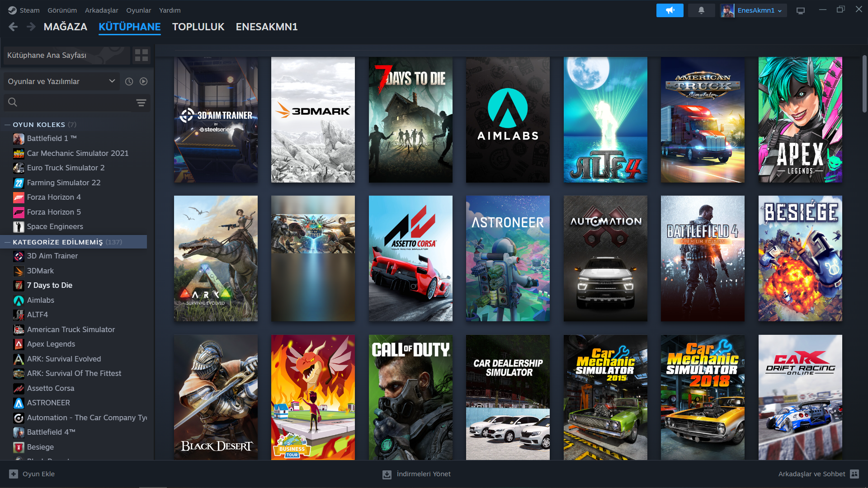The width and height of the screenshot is (868, 488).
Task: Click the Big Picture mode monitor icon
Action: coord(801,10)
